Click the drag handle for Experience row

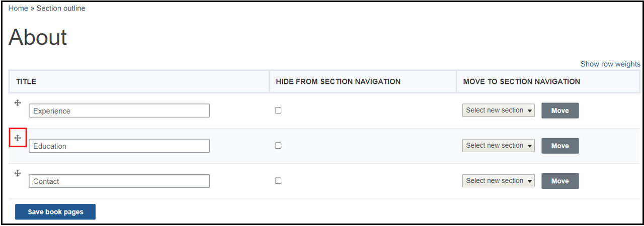[x=18, y=103]
